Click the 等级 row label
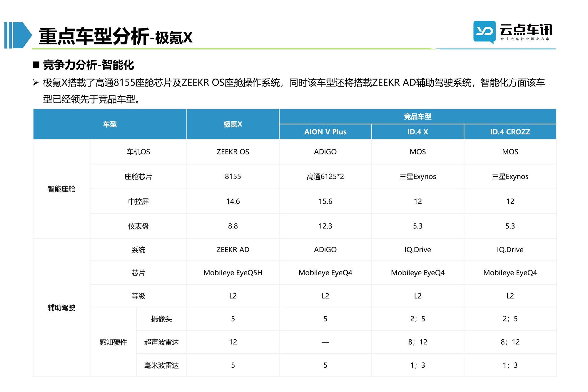588x392 pixels. 138,296
